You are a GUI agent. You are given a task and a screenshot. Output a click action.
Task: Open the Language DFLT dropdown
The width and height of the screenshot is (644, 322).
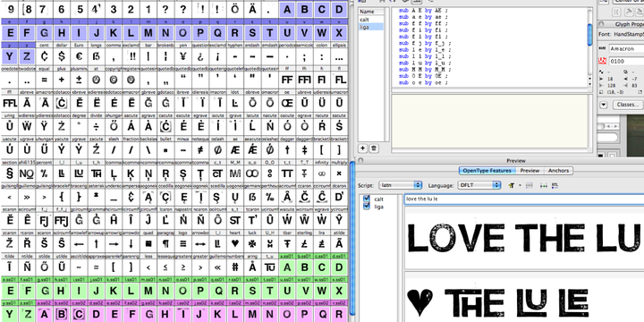479,185
